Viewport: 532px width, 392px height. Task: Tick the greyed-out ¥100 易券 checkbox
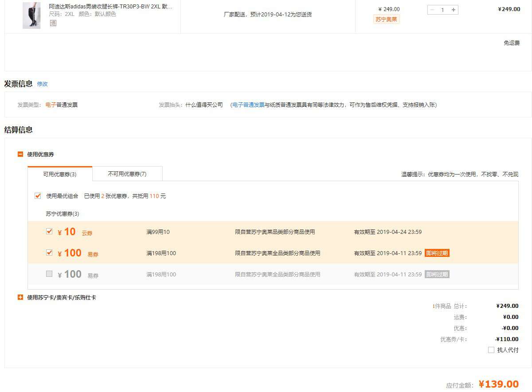tap(49, 274)
